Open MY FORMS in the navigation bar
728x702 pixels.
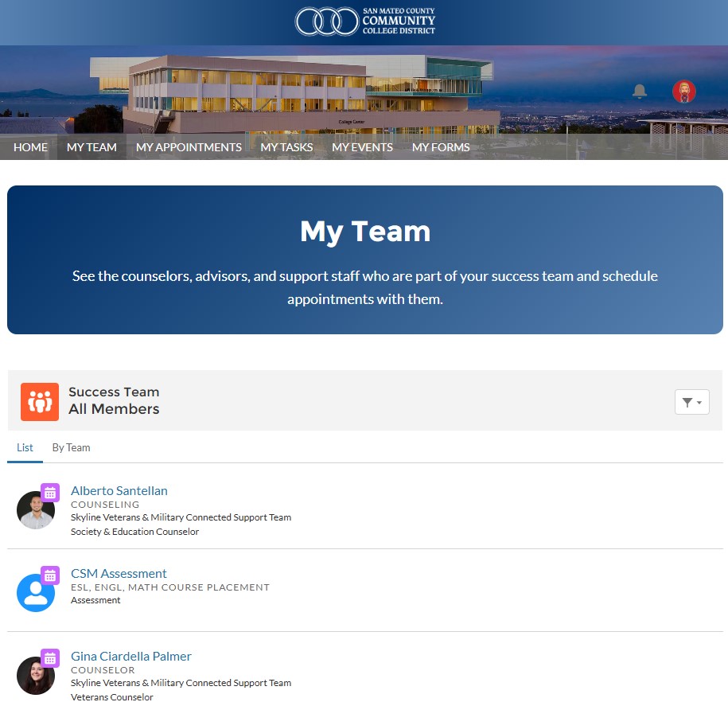pos(441,147)
